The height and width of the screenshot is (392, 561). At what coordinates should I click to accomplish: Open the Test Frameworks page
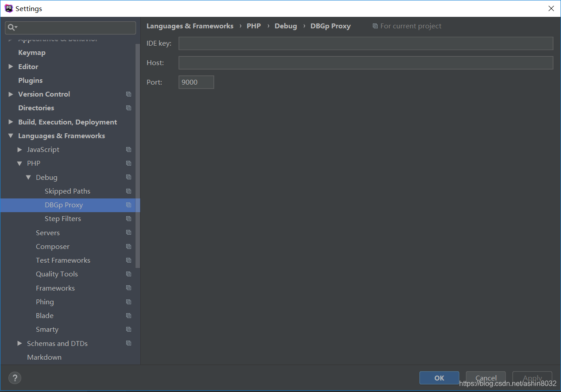click(63, 260)
